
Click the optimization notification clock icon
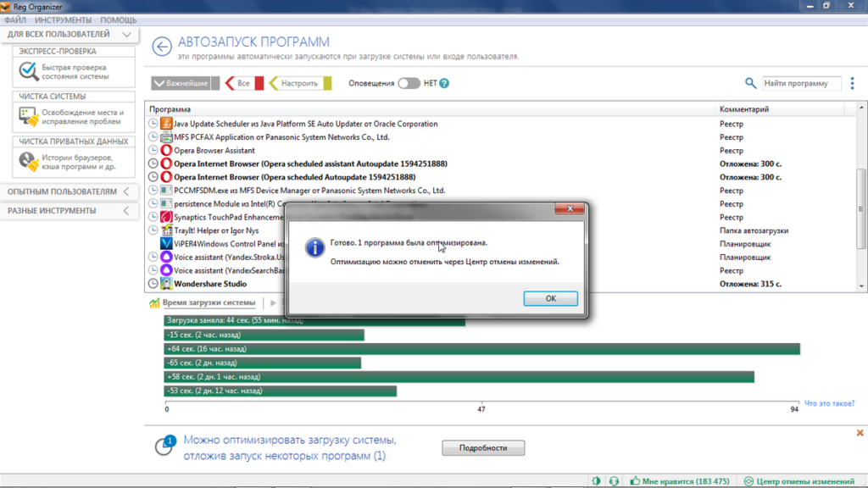click(x=164, y=446)
